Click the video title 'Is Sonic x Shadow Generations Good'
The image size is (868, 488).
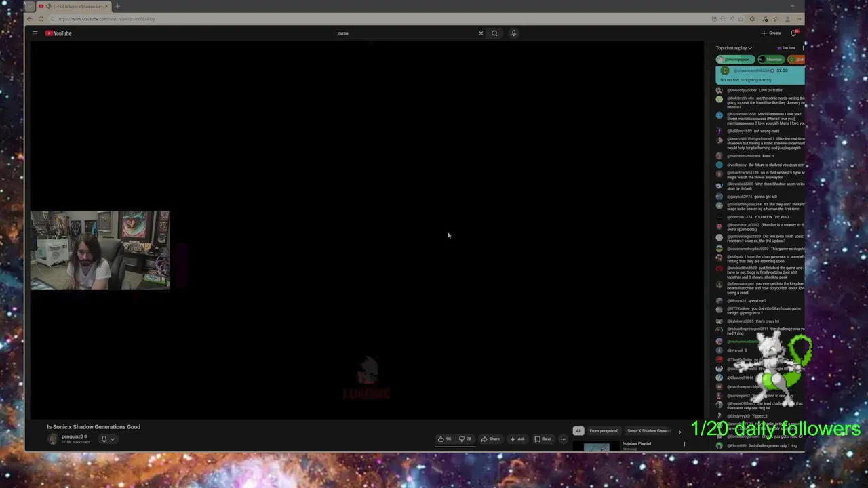94,427
